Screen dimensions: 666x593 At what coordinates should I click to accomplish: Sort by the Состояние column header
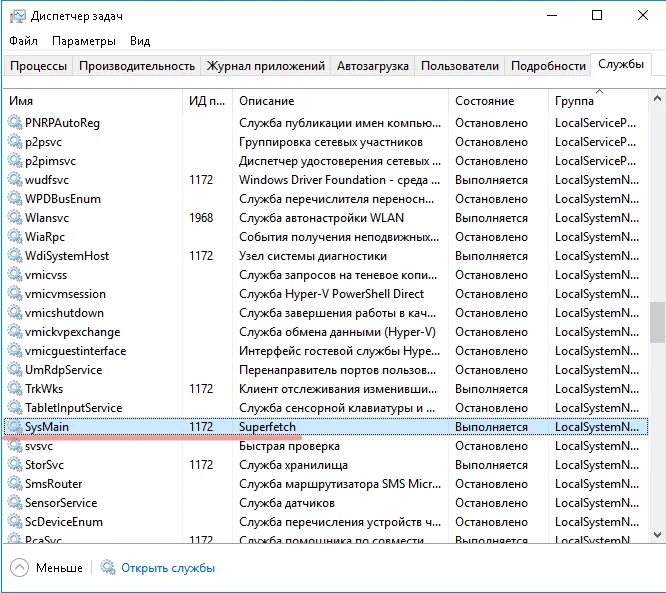498,101
